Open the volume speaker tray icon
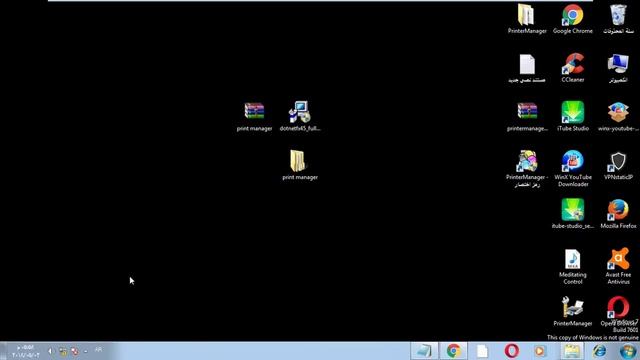 tap(51, 351)
